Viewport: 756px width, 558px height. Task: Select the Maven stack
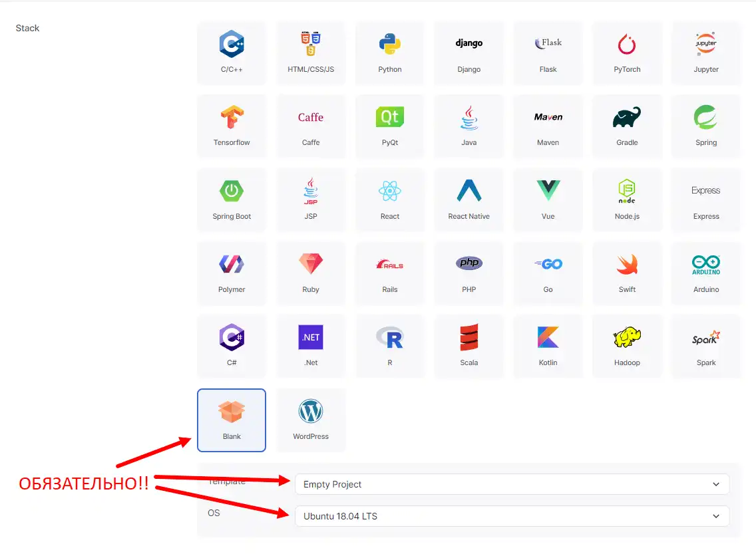pos(548,126)
